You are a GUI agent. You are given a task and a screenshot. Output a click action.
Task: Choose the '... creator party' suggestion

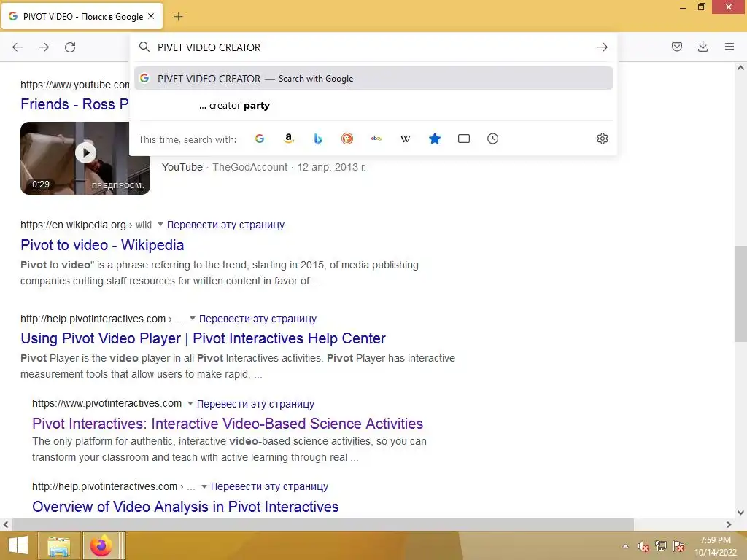pyautogui.click(x=373, y=105)
